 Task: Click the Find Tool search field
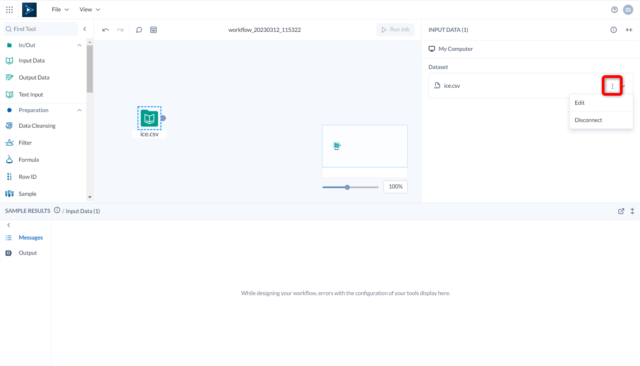(x=40, y=29)
